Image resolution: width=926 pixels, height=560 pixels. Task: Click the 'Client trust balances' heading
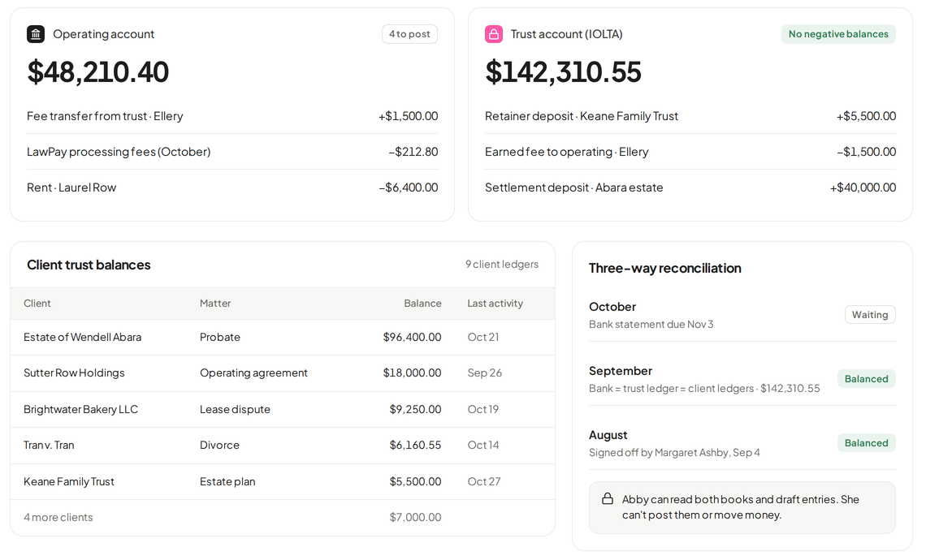click(89, 265)
